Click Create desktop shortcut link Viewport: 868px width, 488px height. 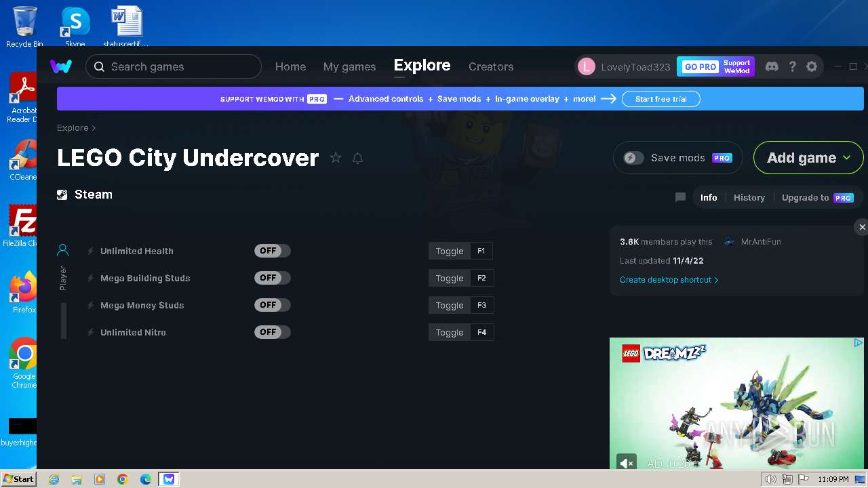669,279
